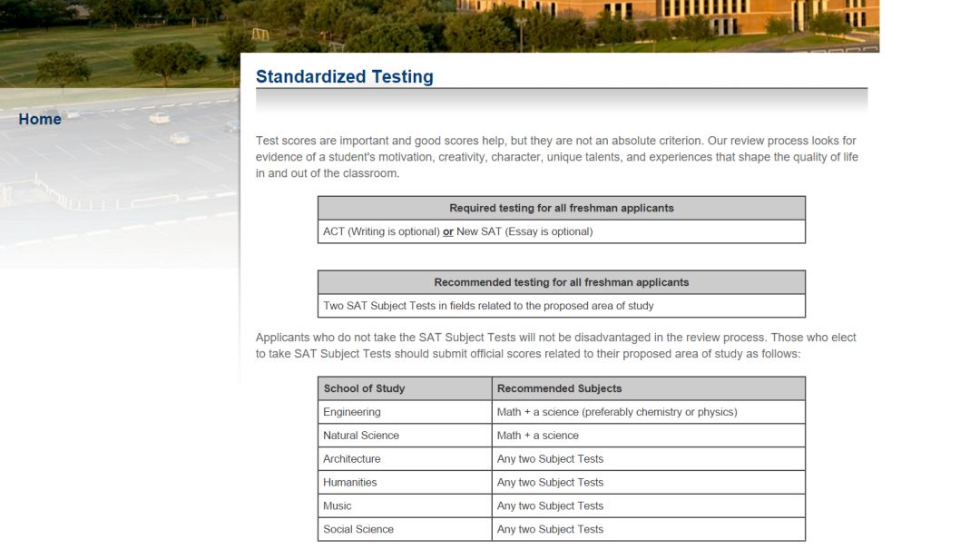Select the Two SAT Subject Tests row
This screenshot has width=980, height=559.
pyautogui.click(x=562, y=306)
